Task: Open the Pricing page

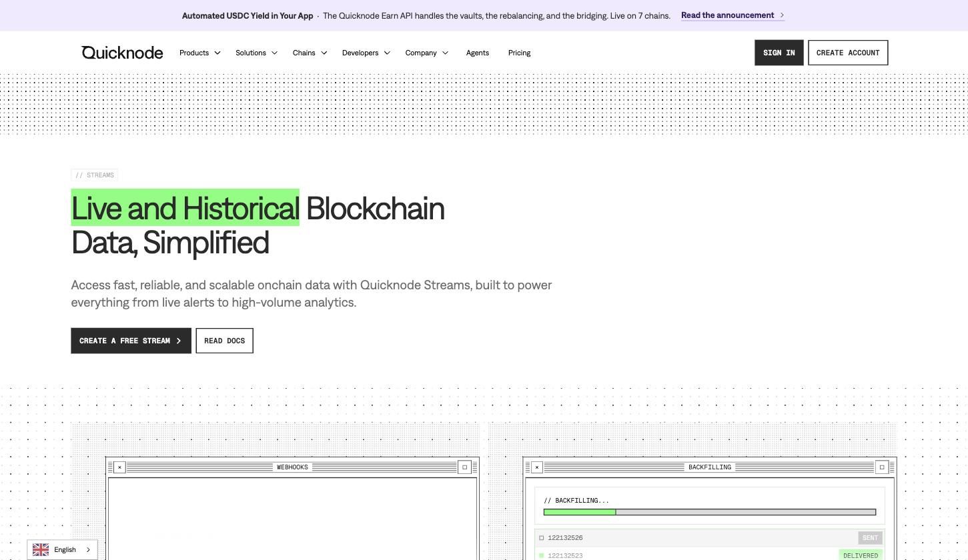Action: pyautogui.click(x=519, y=53)
